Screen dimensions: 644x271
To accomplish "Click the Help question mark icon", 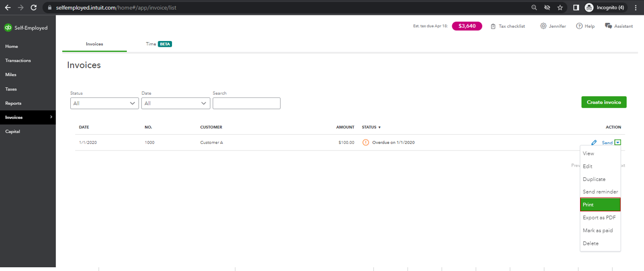I will [579, 26].
